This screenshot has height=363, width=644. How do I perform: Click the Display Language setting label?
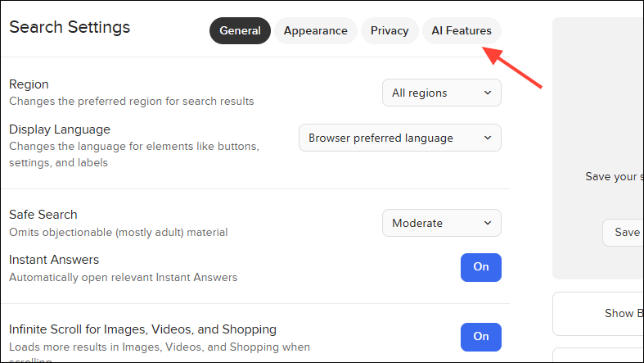pyautogui.click(x=59, y=129)
